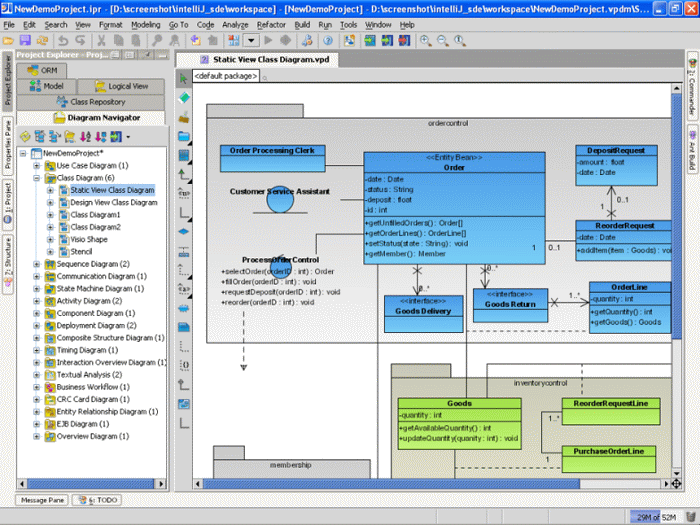Click the Copy toolbar icon
The width and height of the screenshot is (700, 525).
click(x=118, y=41)
